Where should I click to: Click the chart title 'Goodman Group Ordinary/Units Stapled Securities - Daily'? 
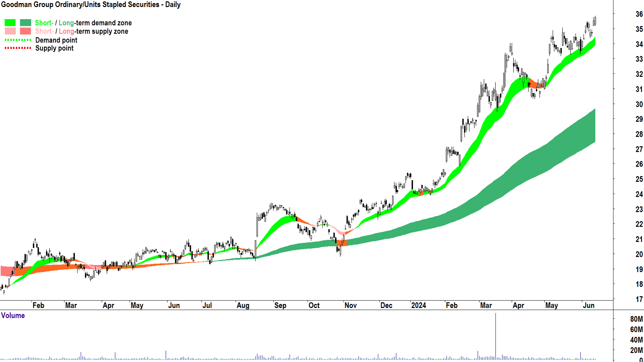point(91,5)
